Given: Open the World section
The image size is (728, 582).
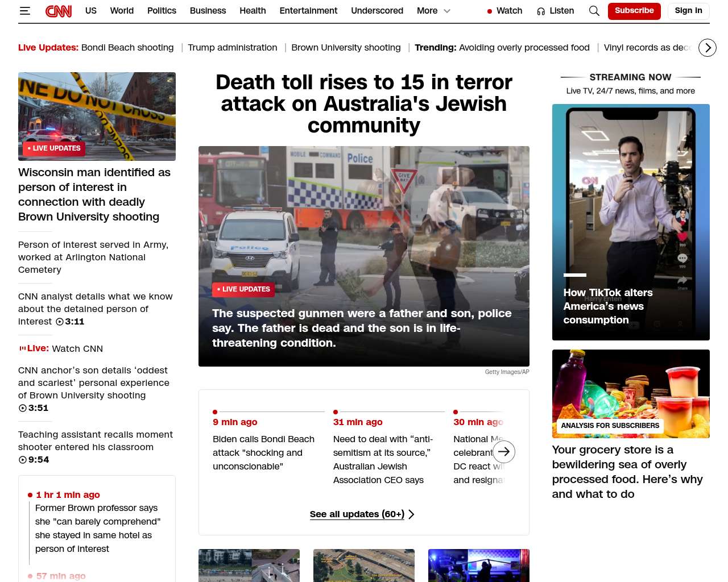Looking at the screenshot, I should 122,11.
